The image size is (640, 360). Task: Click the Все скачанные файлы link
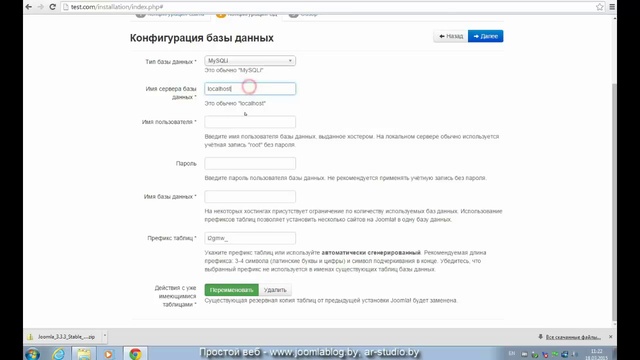tap(573, 337)
